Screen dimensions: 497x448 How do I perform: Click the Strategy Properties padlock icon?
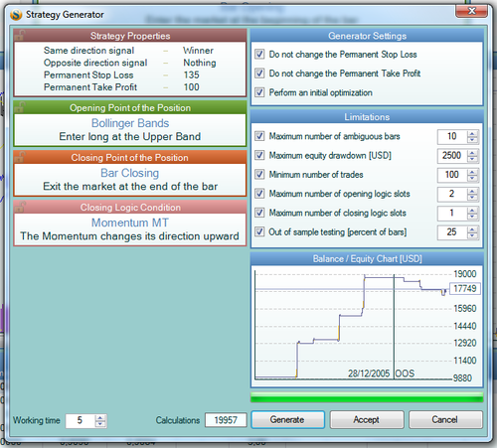pyautogui.click(x=20, y=35)
